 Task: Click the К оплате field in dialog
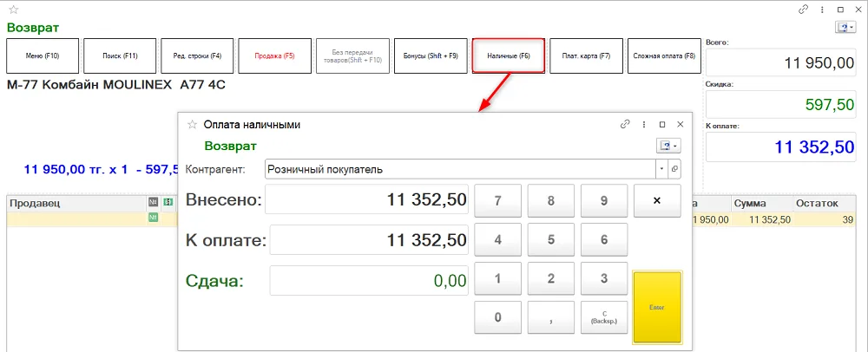point(369,240)
